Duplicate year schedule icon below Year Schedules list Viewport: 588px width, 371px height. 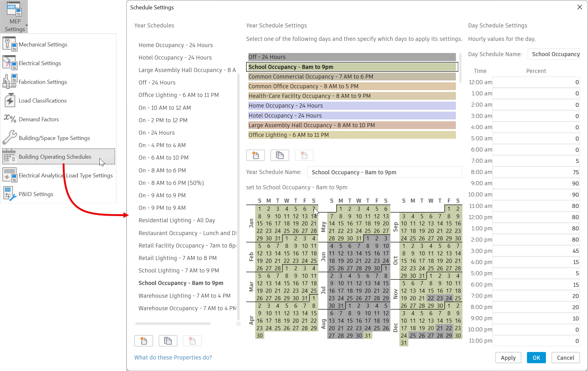pos(168,341)
